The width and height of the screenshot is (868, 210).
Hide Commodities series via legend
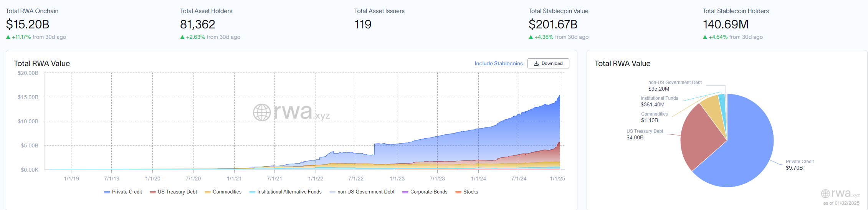223,192
